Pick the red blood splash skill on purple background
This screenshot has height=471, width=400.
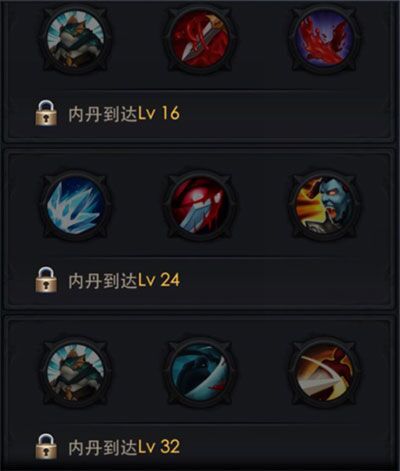[x=324, y=38]
